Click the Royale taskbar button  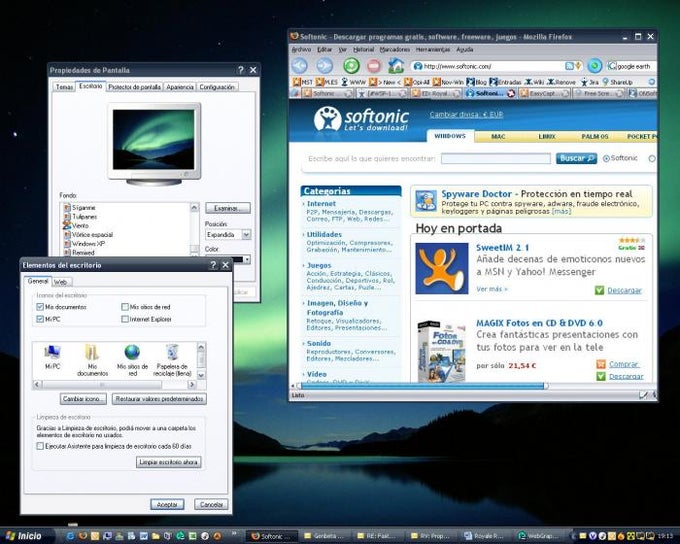pos(483,536)
